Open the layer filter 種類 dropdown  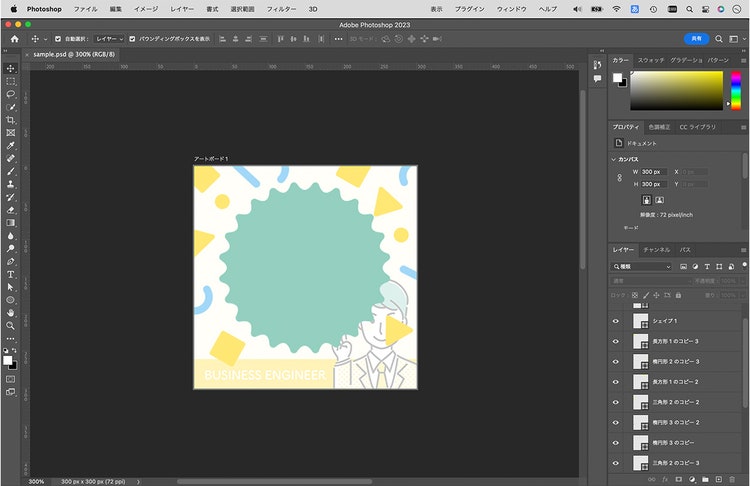(642, 267)
